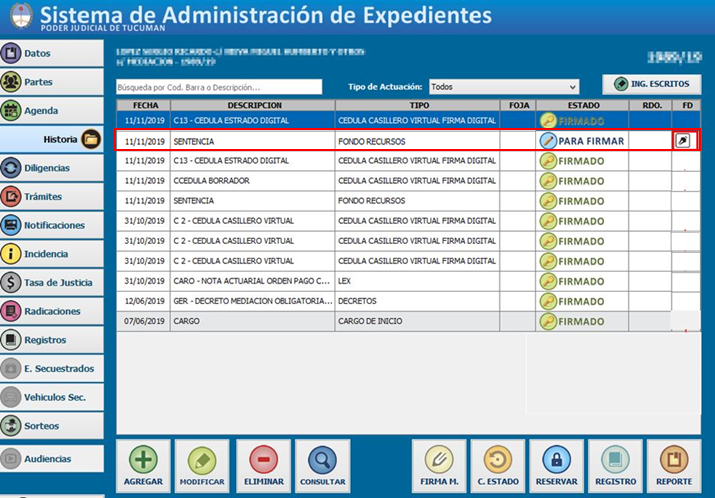Sort by the TIPO column header
The height and width of the screenshot is (498, 715).
coord(418,105)
